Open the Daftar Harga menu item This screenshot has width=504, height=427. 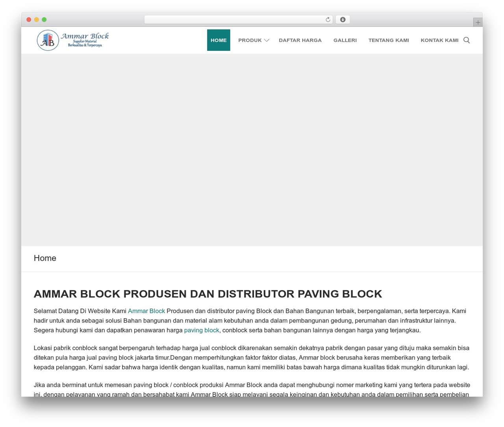pos(300,40)
